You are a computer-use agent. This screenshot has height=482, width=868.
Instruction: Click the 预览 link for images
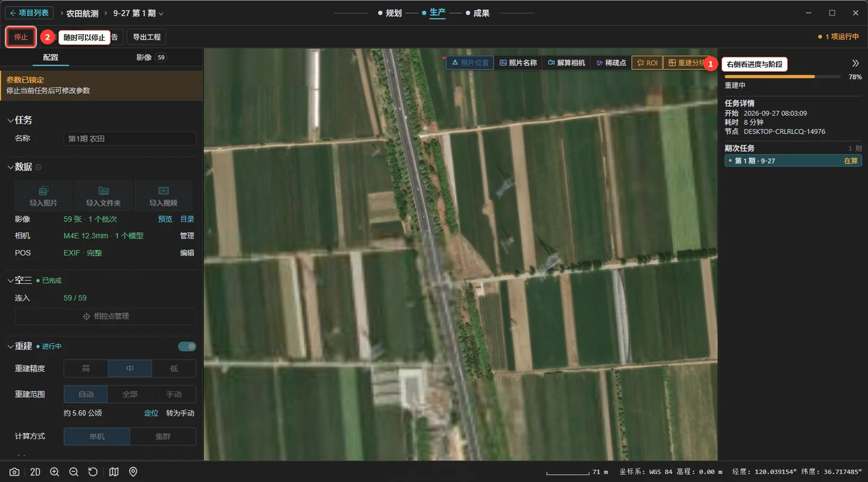165,219
